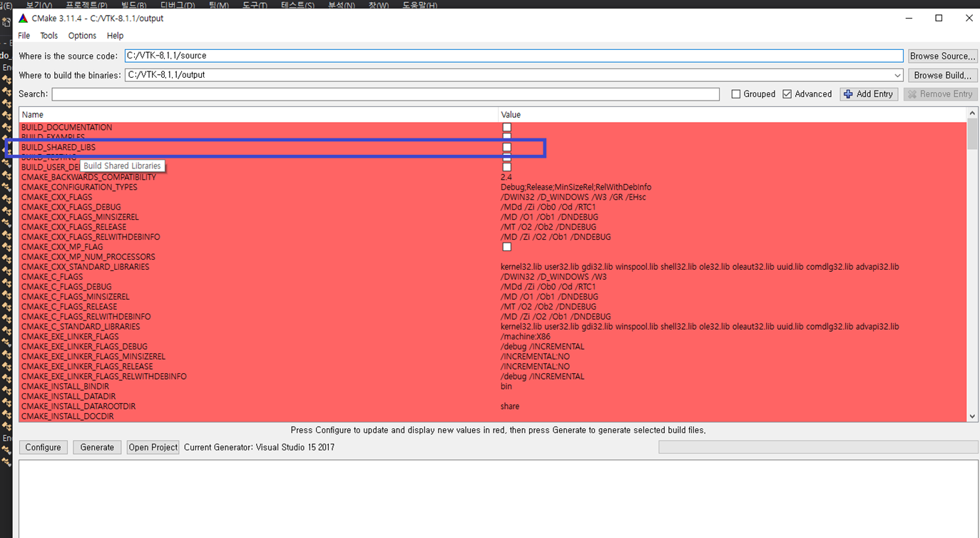This screenshot has height=538, width=980.
Task: Select the CMAKE_INSTALL_DATAROOTDIR entry
Action: pyautogui.click(x=78, y=407)
